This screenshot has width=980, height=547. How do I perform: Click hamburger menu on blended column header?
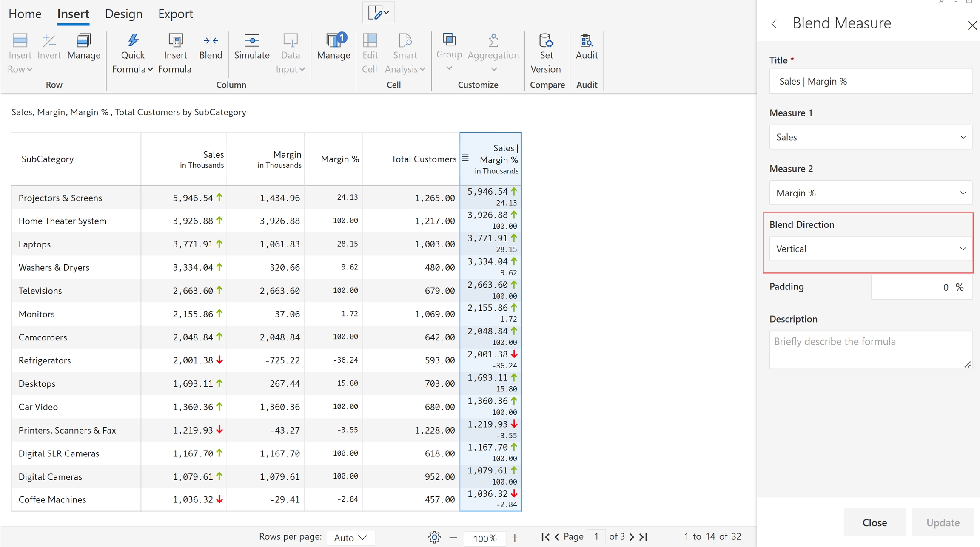click(465, 158)
